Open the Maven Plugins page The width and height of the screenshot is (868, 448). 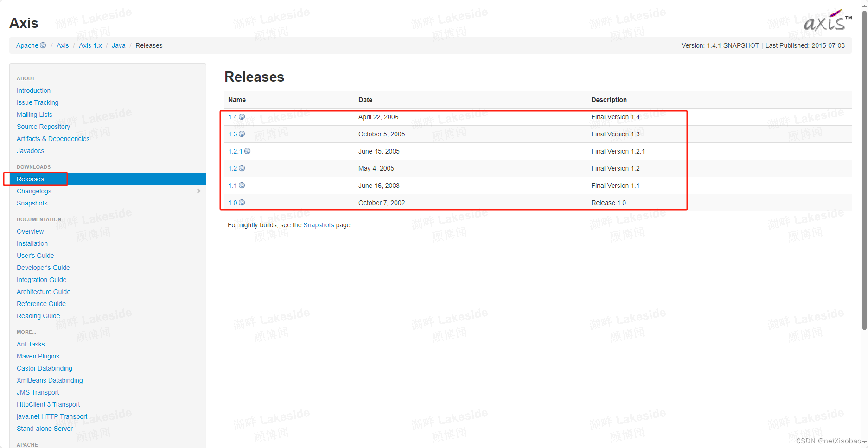click(38, 356)
